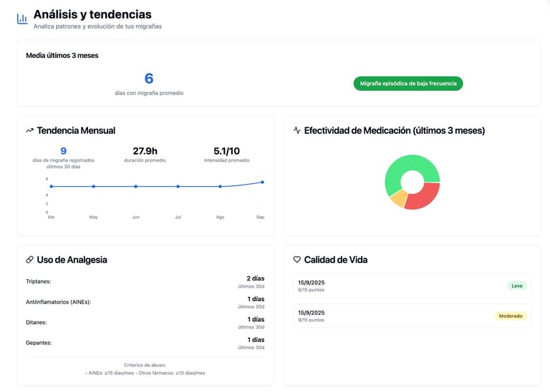
Task: Click the Efectividad de Medicación heading text
Action: point(395,130)
